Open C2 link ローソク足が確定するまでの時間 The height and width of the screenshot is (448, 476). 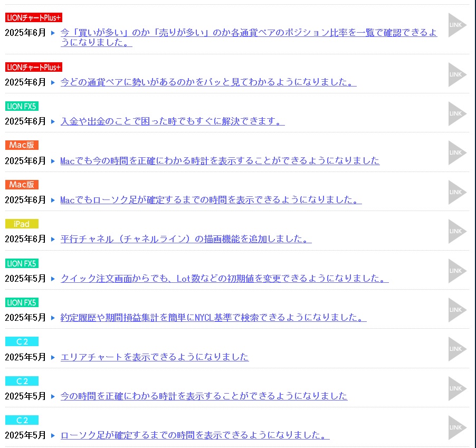[x=195, y=435]
